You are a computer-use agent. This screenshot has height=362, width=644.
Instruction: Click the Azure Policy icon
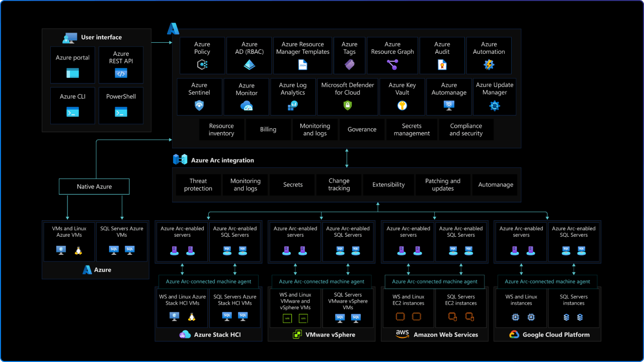point(202,64)
